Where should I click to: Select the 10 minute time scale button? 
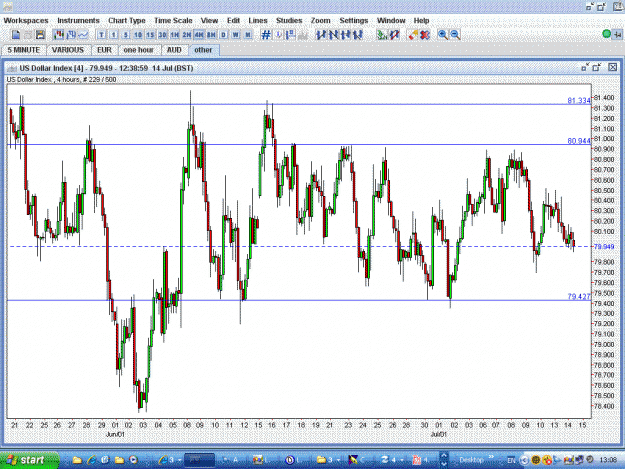pos(138,35)
